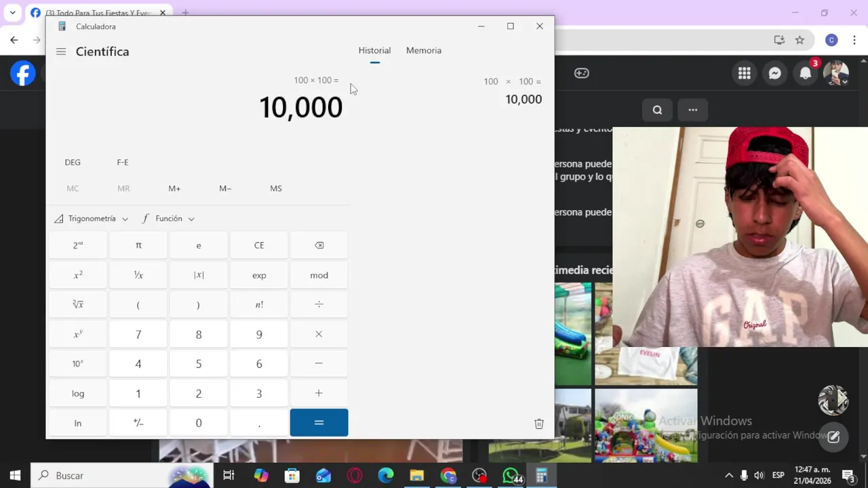Search within the Facebook group
Viewport: 868px width, 488px height.
coord(657,110)
